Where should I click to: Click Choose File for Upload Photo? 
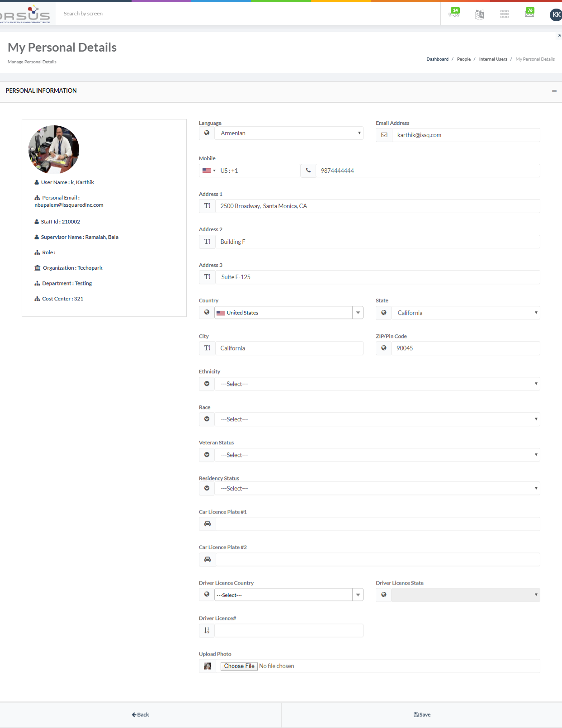pos(239,666)
